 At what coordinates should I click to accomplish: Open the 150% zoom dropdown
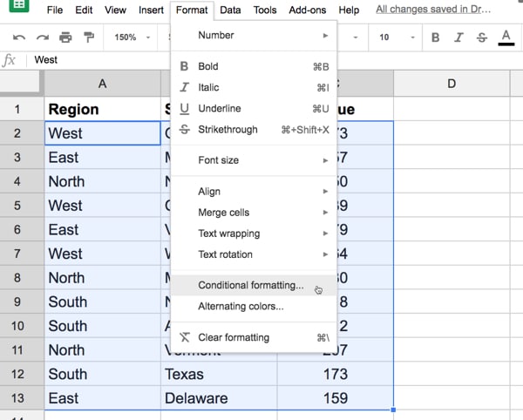point(132,37)
